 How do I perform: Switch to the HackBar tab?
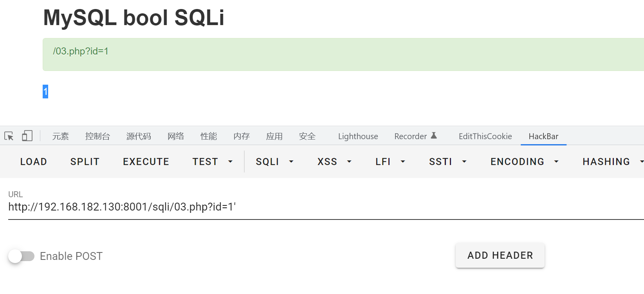click(x=543, y=136)
